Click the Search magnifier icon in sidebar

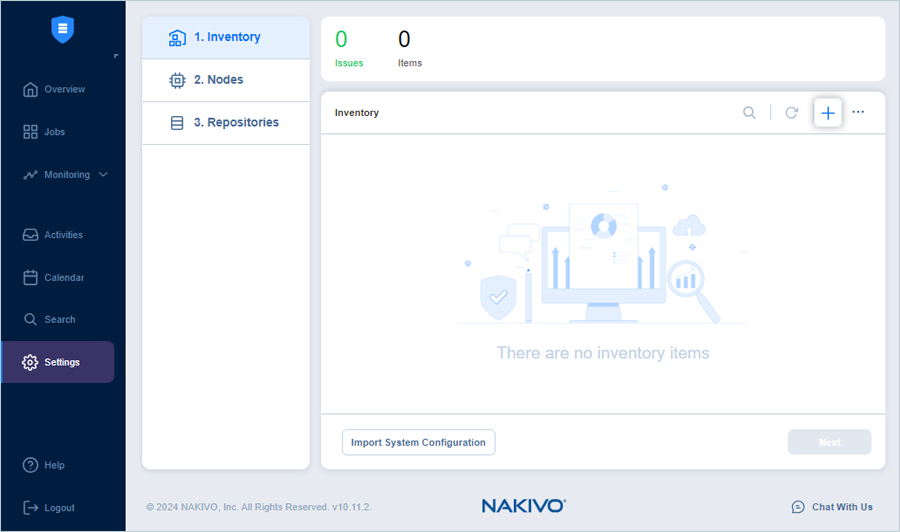pyautogui.click(x=30, y=319)
